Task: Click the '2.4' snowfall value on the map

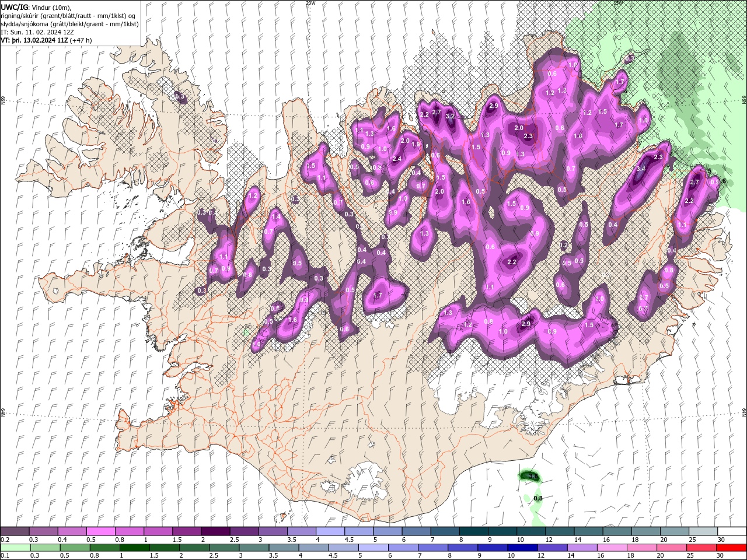Action: click(397, 159)
